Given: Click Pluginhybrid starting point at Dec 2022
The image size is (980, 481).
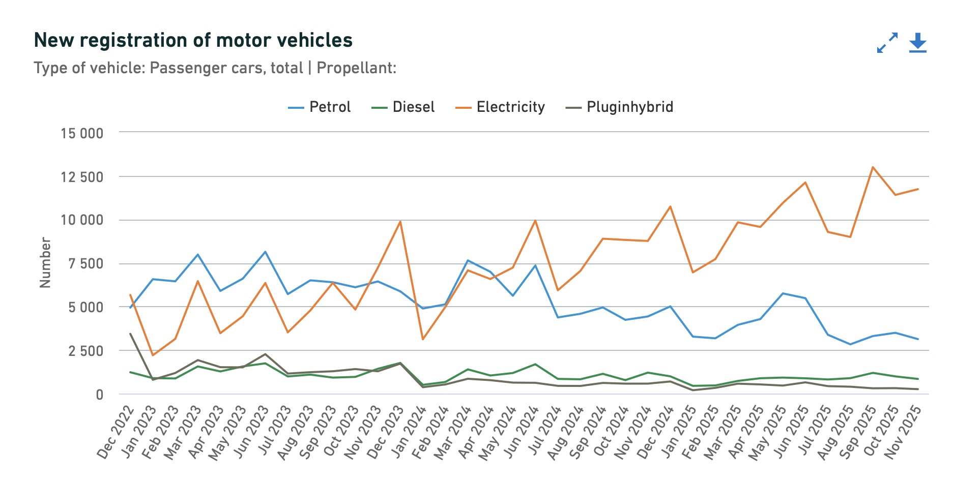Looking at the screenshot, I should [130, 334].
